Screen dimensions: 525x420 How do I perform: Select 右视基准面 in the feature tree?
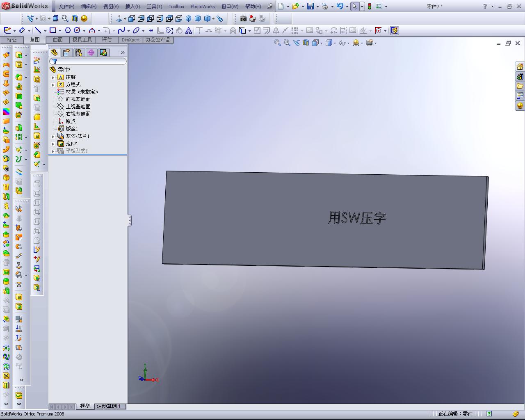78,114
